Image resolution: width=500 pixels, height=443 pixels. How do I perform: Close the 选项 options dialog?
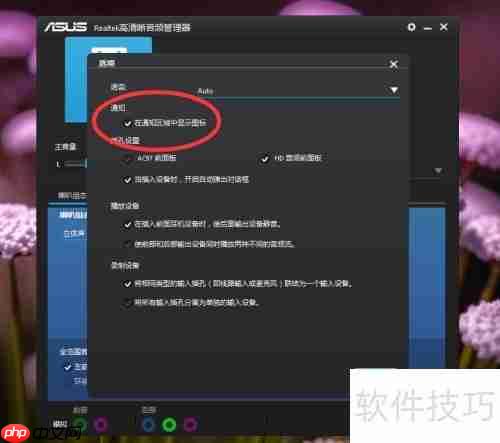[394, 64]
